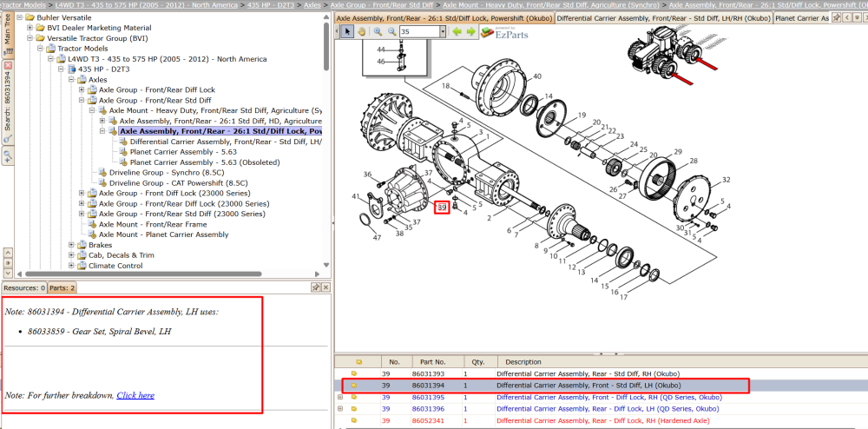Zoom out of the parts diagram
The width and height of the screenshot is (868, 429).
click(x=392, y=31)
